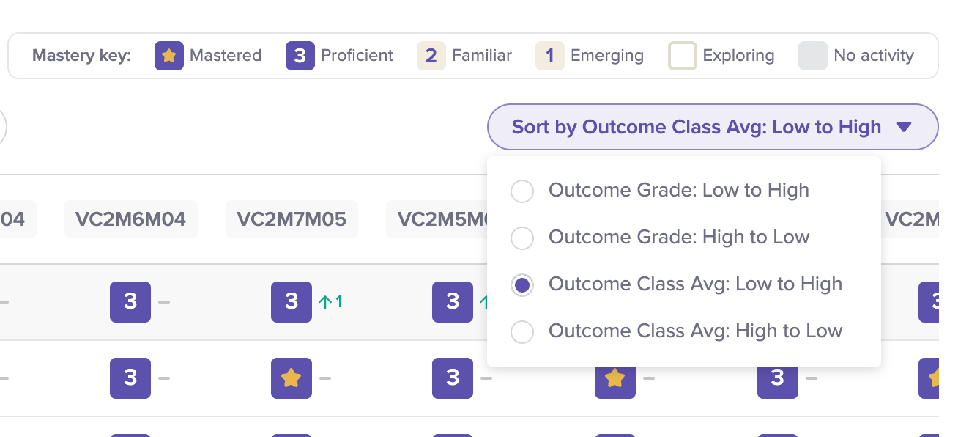
Task: Click the VC2M7M05 column header
Action: (292, 218)
